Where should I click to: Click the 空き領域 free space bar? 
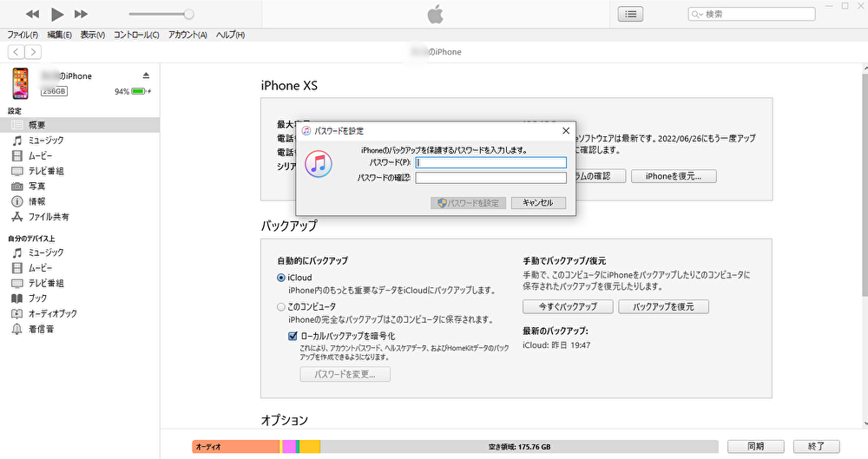pyautogui.click(x=519, y=447)
